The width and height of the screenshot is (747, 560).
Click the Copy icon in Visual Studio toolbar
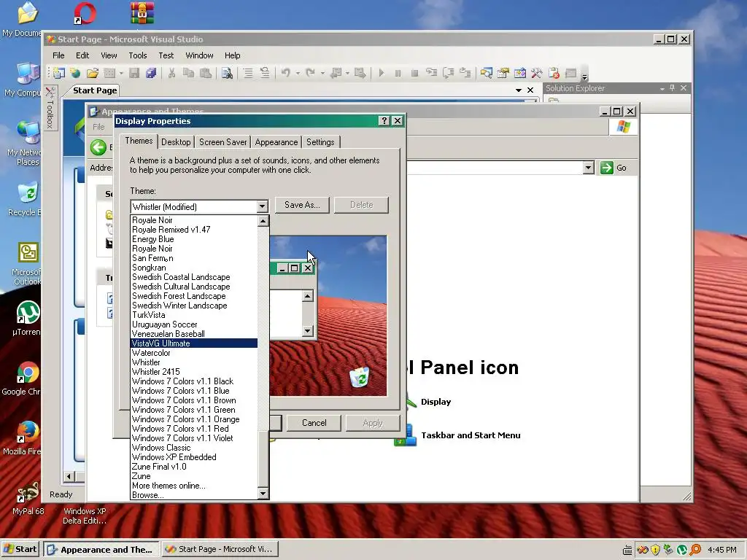[189, 73]
